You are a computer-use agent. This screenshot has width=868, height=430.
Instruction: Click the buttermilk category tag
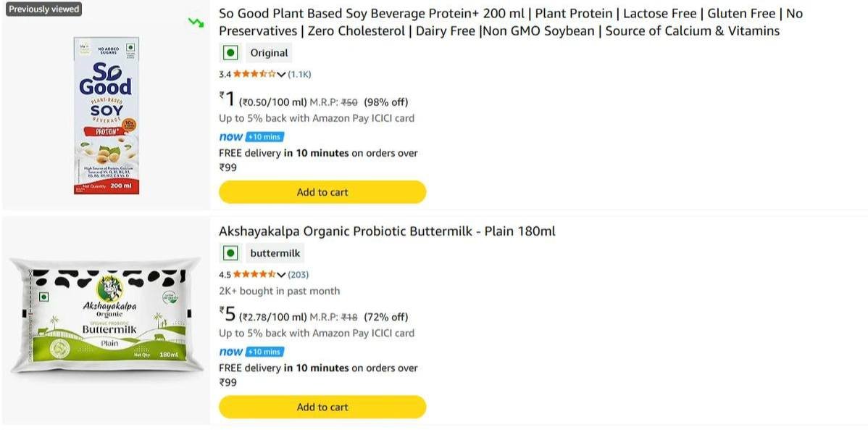(275, 252)
